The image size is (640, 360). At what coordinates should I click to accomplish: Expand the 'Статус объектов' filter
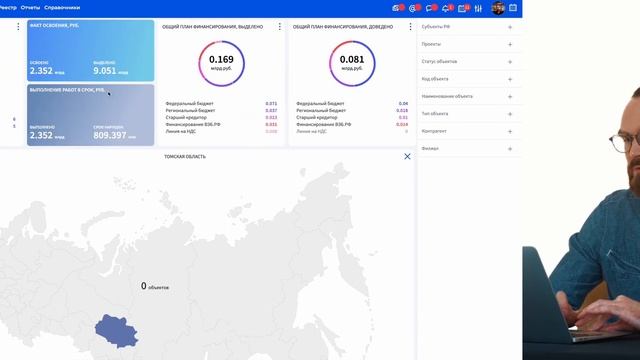(510, 62)
